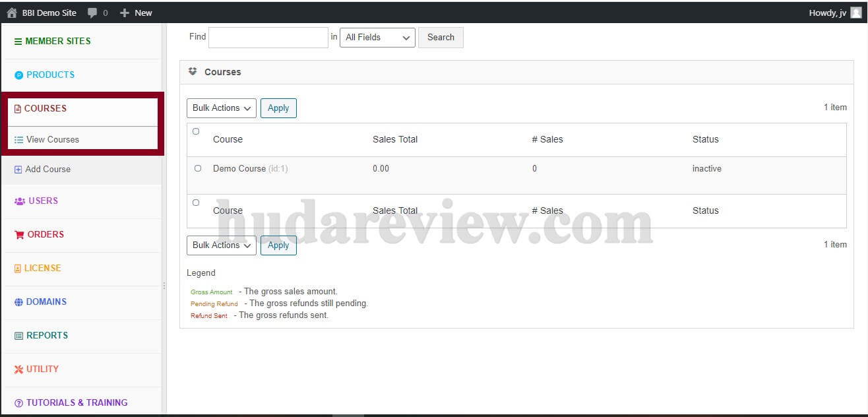The width and height of the screenshot is (868, 417).
Task: Open the All Fields dropdown
Action: click(377, 38)
